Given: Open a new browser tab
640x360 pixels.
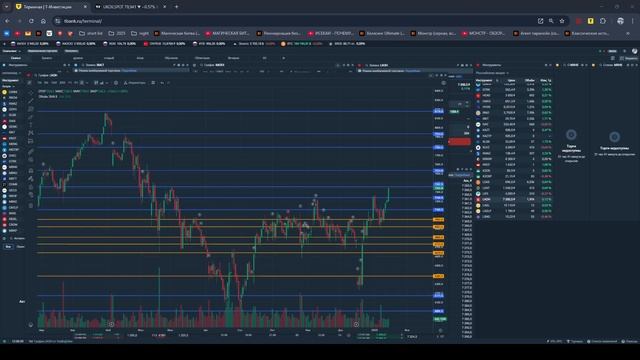Looking at the screenshot, I should (x=176, y=7).
